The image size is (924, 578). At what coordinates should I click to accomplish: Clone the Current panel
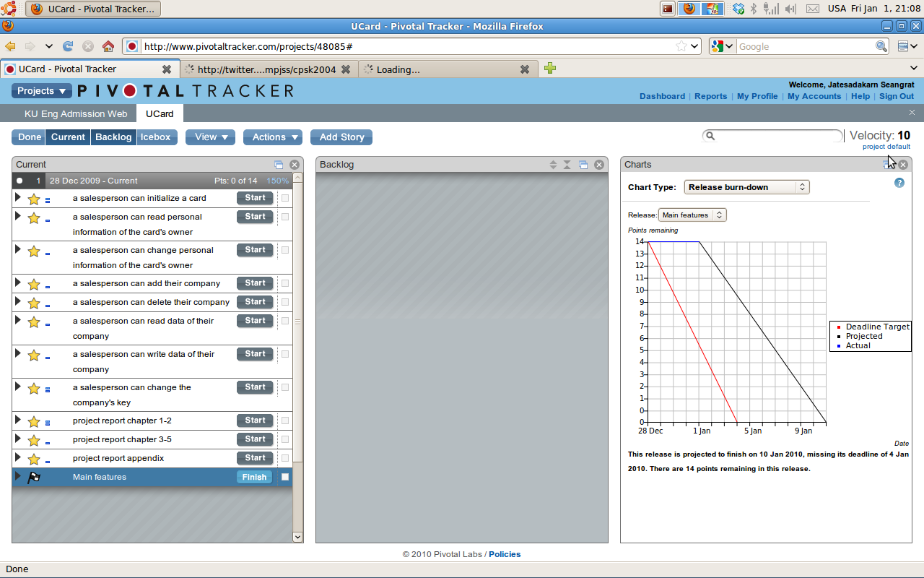279,165
